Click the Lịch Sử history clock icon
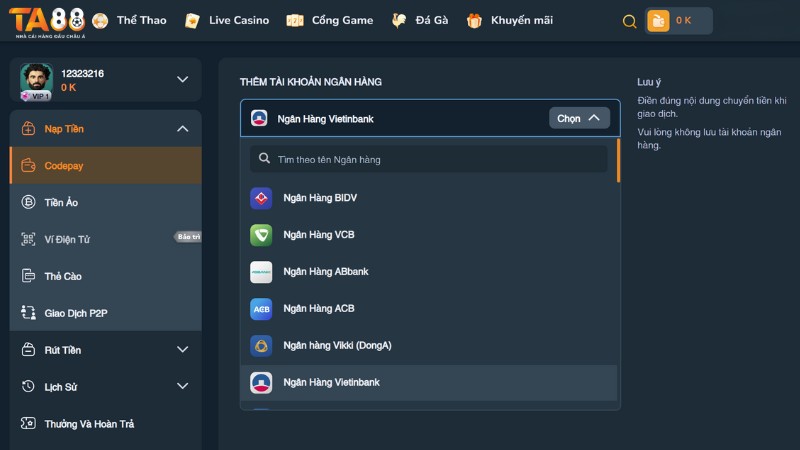Viewport: 800px width, 450px height. (28, 386)
